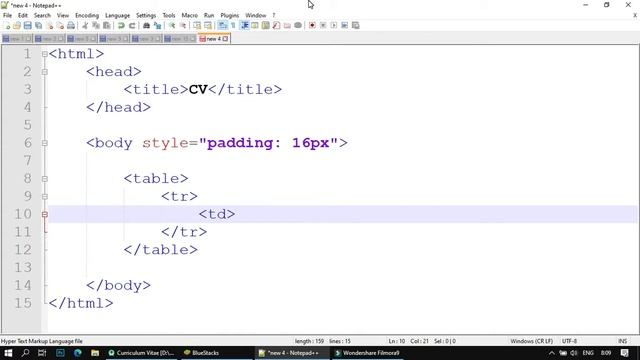Open the Windows Start menu
The height and width of the screenshot is (360, 640).
click(8, 353)
